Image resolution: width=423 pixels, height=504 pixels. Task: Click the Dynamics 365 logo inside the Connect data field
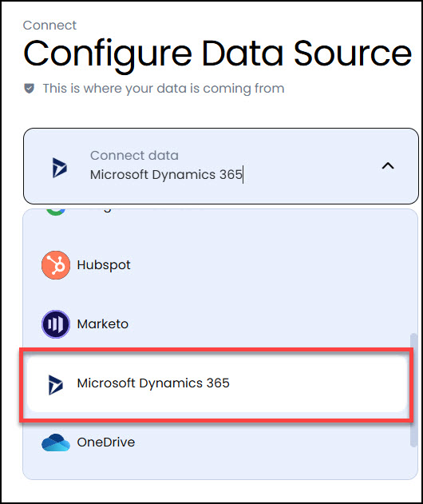[x=60, y=168]
